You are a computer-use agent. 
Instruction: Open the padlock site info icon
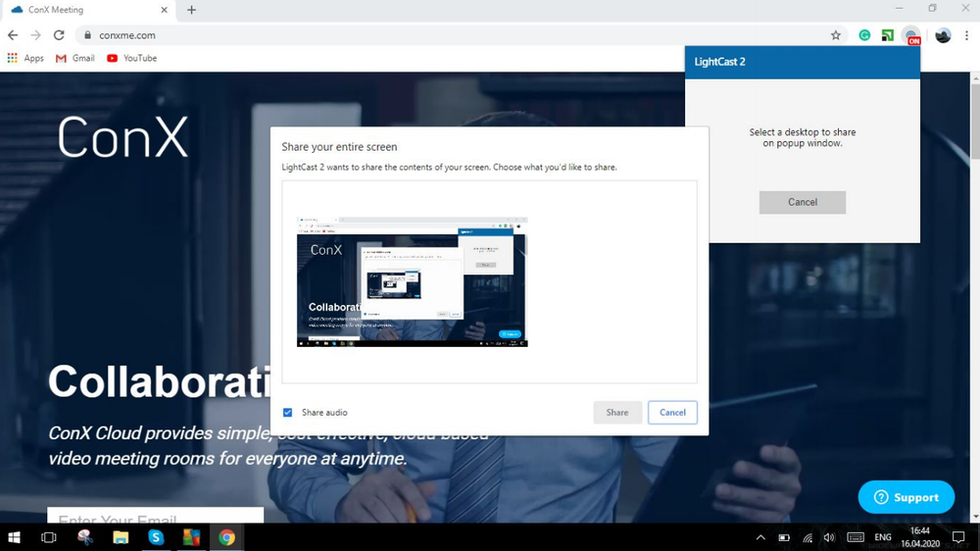[87, 35]
